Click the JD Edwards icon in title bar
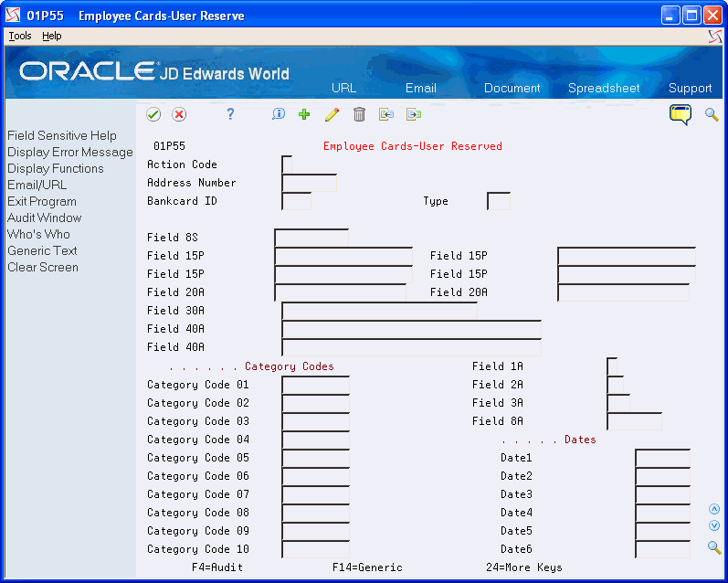This screenshot has width=728, height=583. pyautogui.click(x=13, y=16)
